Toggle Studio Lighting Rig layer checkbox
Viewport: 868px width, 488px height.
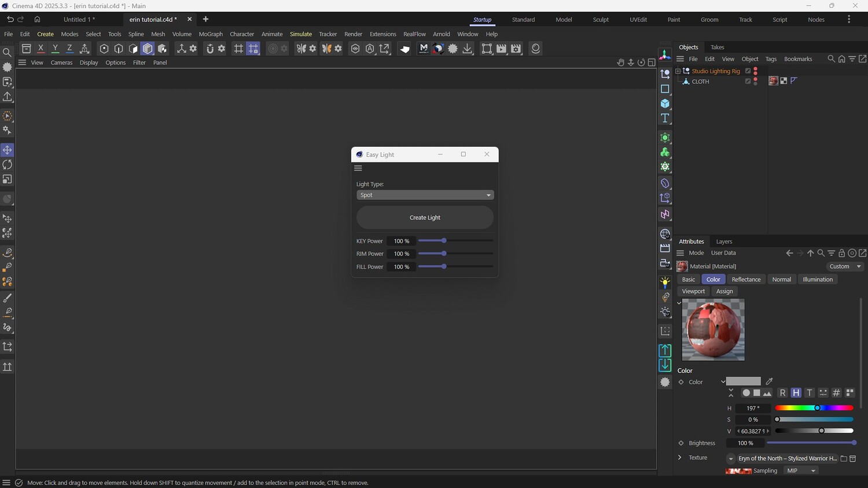[748, 71]
